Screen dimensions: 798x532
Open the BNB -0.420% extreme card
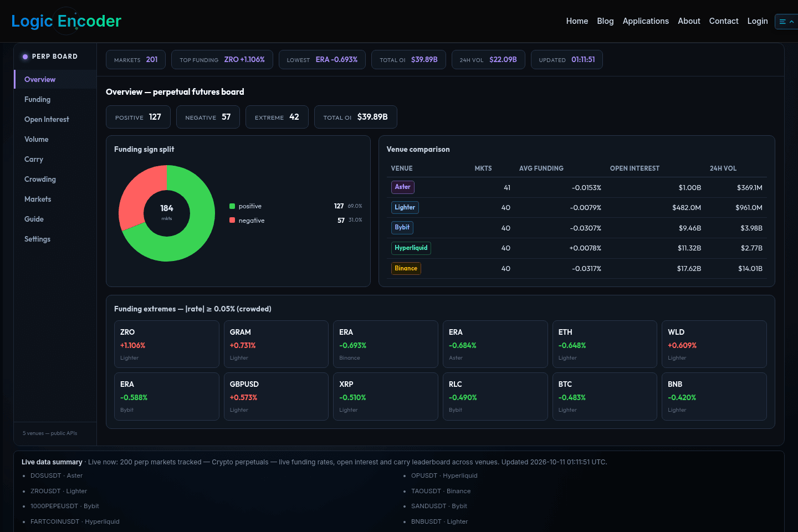click(714, 396)
